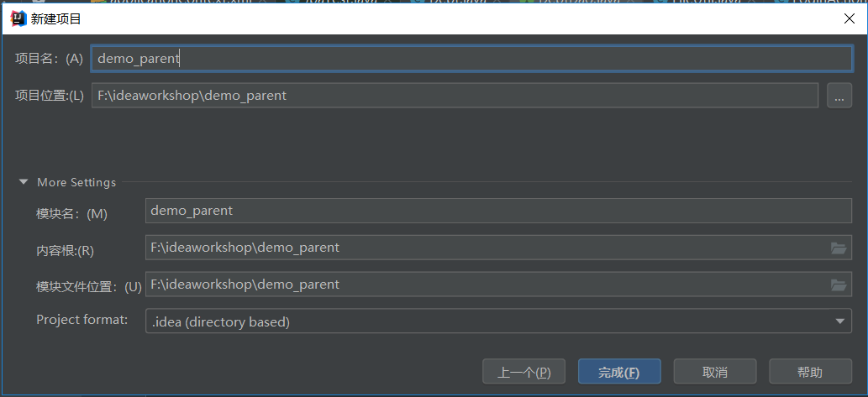Screen dimensions: 868x397
Task: Click the More Settings label text
Action: click(76, 182)
